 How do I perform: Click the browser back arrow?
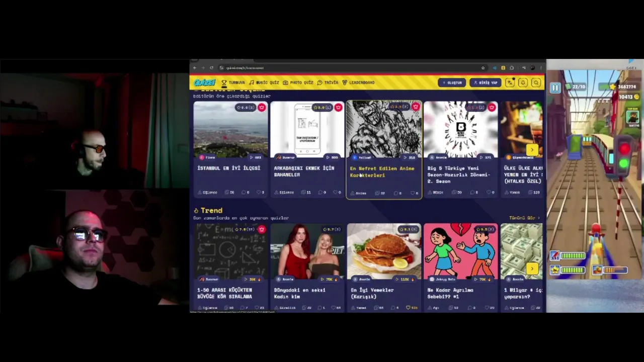point(195,68)
